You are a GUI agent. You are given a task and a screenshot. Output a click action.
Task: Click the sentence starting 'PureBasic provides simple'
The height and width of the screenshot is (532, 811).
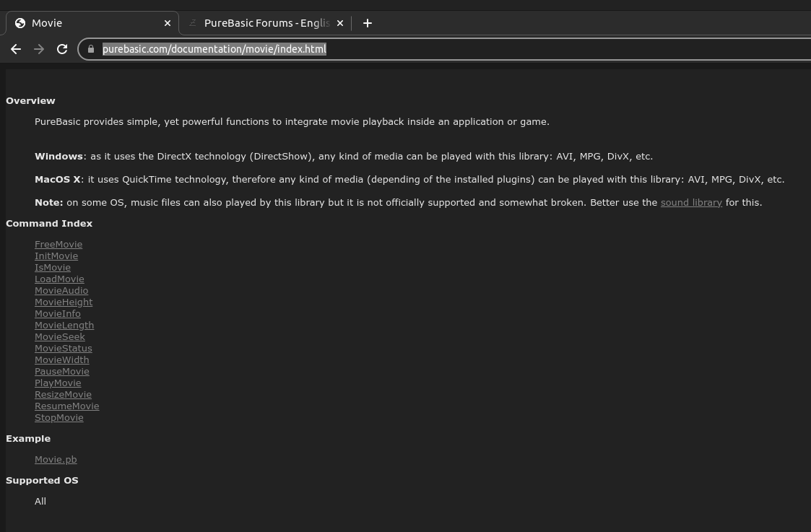tap(292, 122)
